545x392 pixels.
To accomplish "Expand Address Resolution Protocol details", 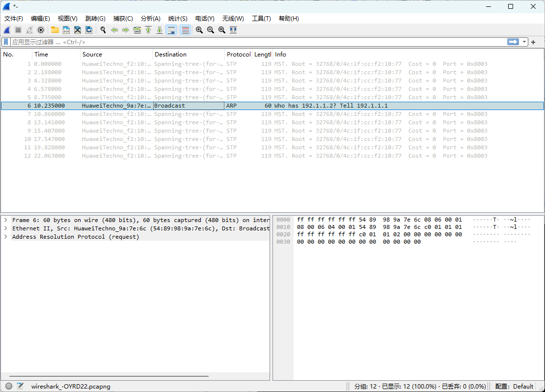I will pyautogui.click(x=6, y=237).
